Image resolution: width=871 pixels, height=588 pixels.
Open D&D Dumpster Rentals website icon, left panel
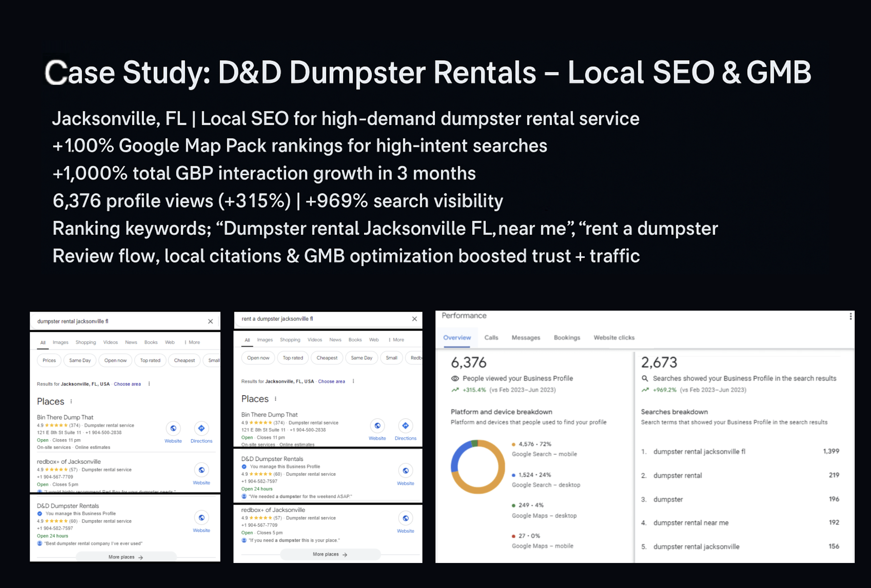click(x=202, y=518)
